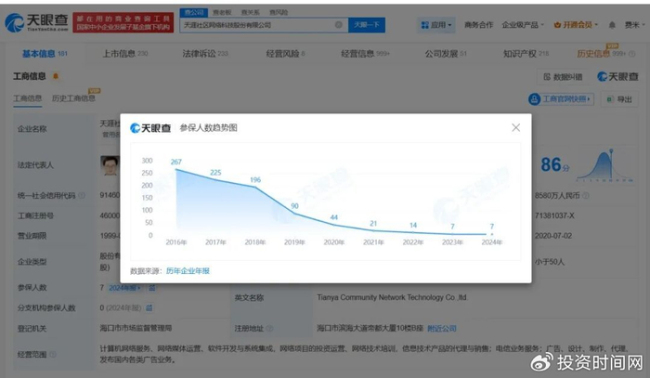Click the 小于50人 staff size value

pyautogui.click(x=549, y=262)
